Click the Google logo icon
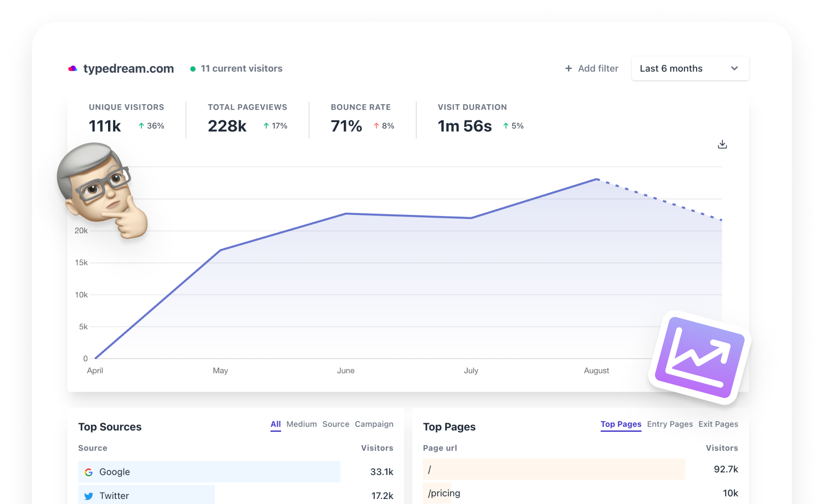The width and height of the screenshot is (823, 504). point(89,472)
